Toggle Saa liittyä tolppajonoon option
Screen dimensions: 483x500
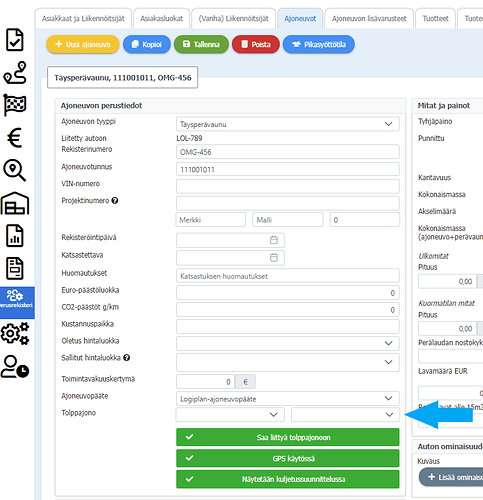pyautogui.click(x=288, y=437)
